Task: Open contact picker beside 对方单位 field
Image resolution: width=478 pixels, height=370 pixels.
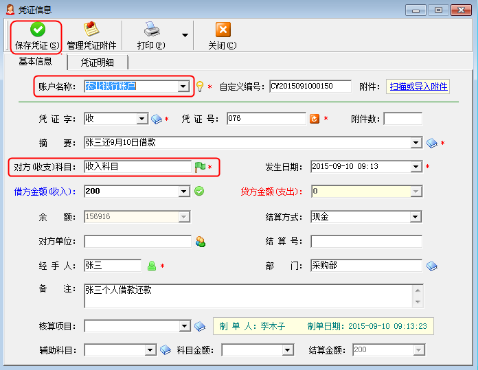Action: click(x=200, y=241)
